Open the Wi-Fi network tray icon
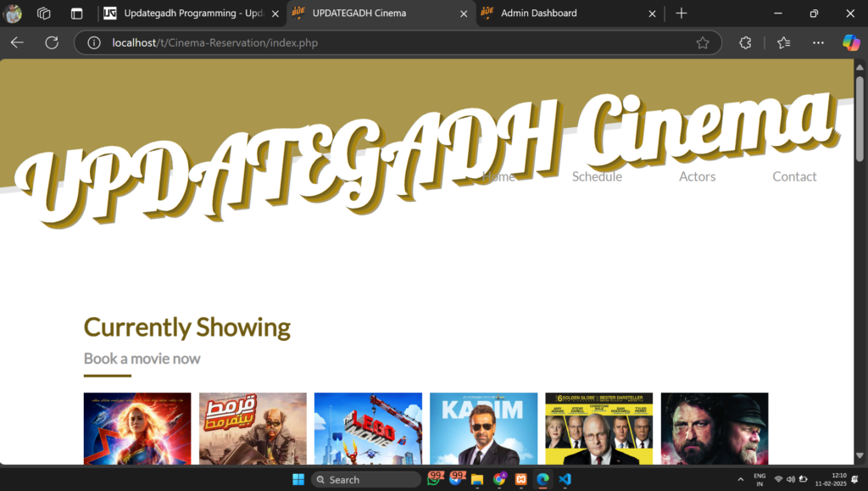 [x=778, y=479]
